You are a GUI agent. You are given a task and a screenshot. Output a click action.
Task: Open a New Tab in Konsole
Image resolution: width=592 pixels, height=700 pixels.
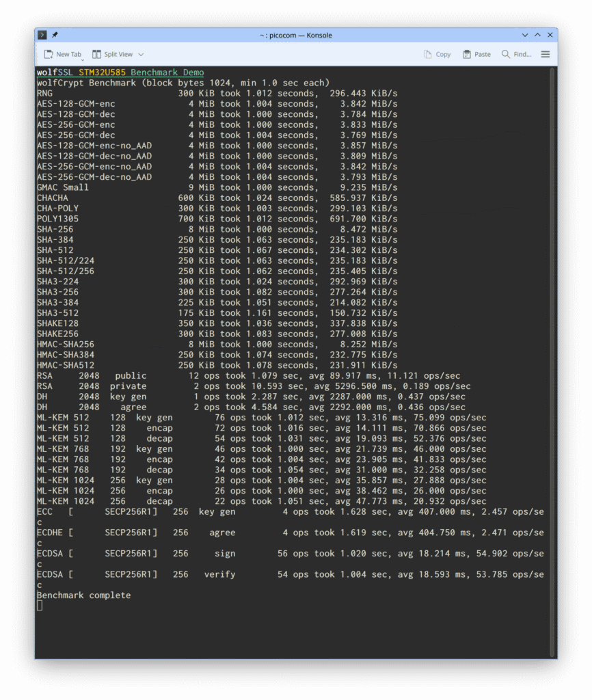click(62, 54)
